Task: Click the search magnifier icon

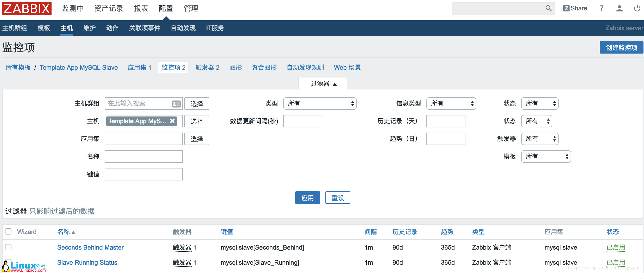Action: [548, 8]
